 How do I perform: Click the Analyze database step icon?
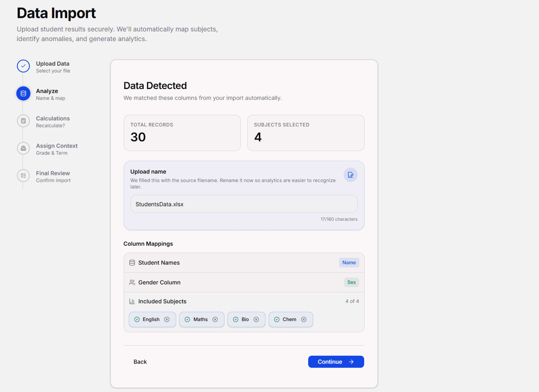tap(23, 93)
